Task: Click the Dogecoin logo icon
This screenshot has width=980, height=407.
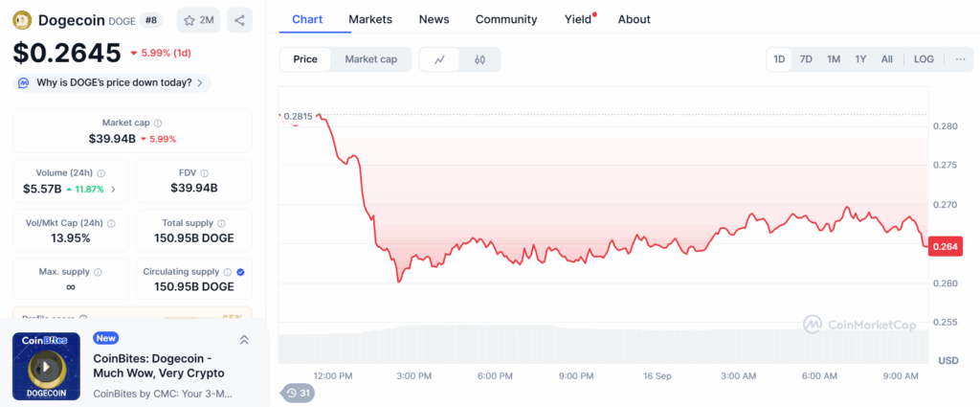Action: coord(23,20)
